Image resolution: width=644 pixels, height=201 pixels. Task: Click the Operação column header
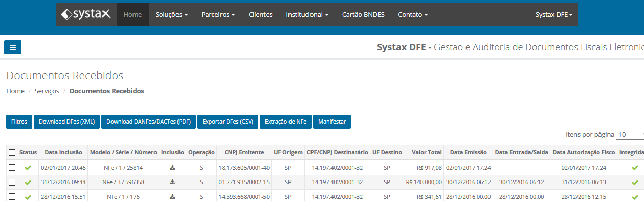[201, 152]
